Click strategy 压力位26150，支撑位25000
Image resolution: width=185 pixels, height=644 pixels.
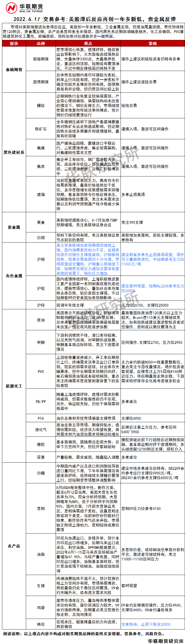click(145, 305)
